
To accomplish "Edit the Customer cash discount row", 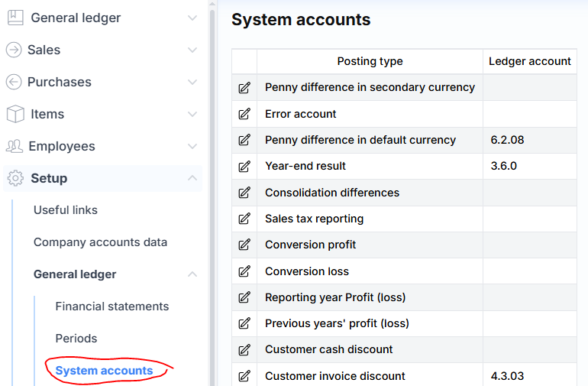I will pos(244,350).
